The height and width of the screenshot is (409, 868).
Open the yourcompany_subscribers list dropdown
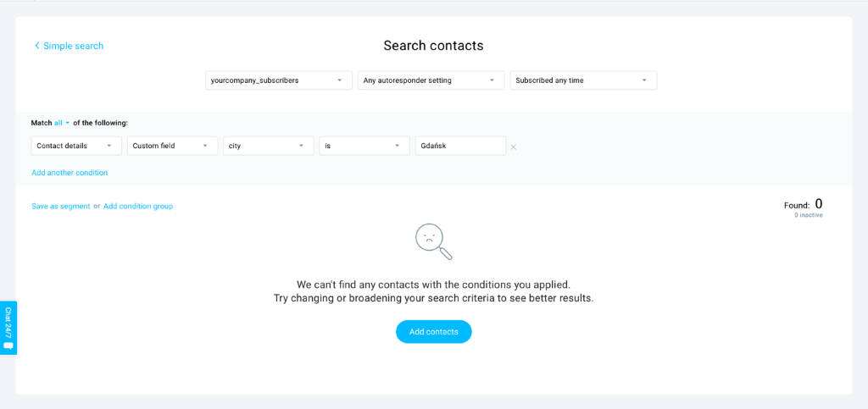pyautogui.click(x=279, y=80)
